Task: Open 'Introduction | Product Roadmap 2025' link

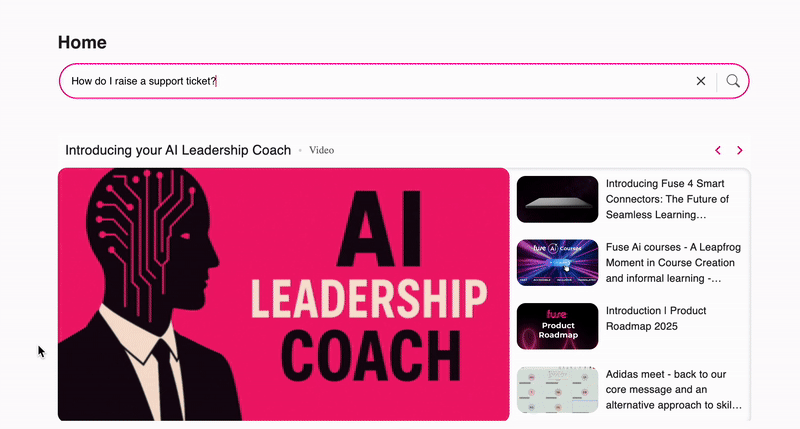Action: tap(656, 318)
